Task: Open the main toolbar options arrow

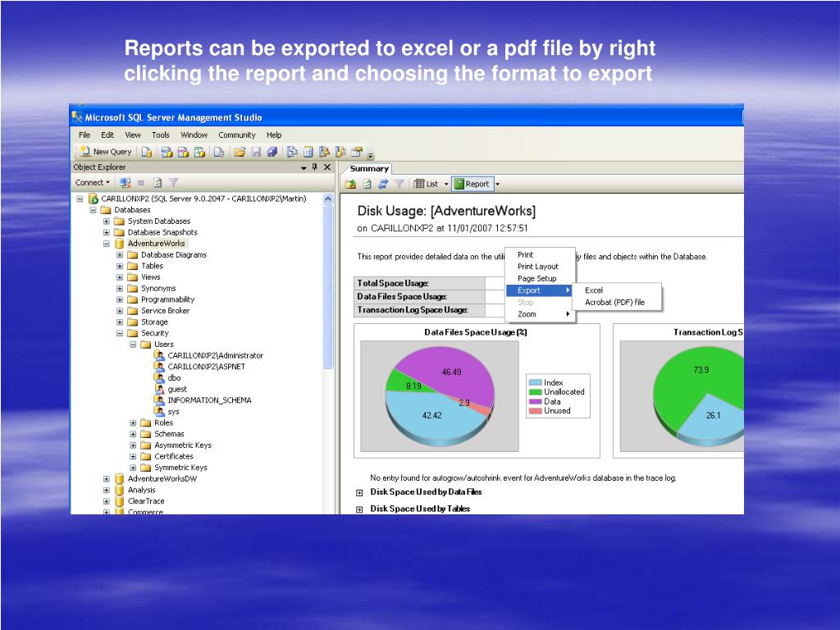Action: tap(370, 156)
